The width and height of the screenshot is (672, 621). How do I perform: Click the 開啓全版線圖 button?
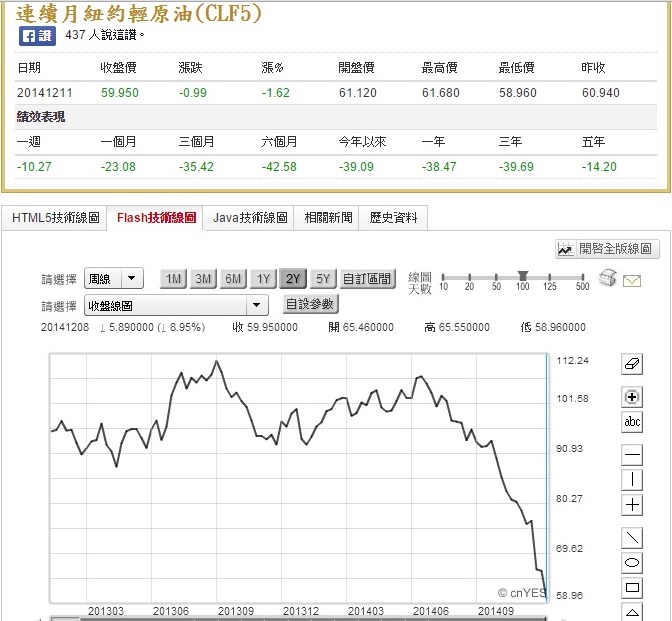[607, 249]
